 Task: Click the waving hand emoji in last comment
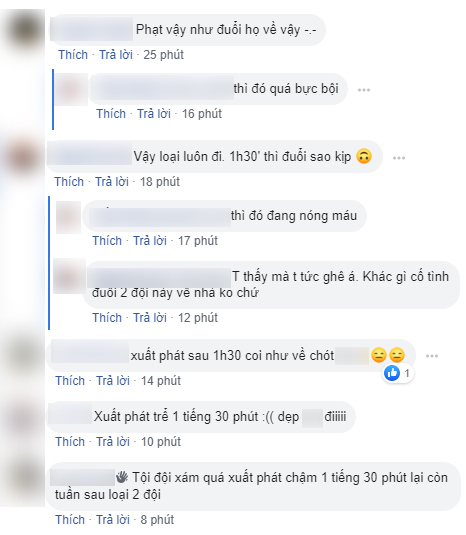click(122, 477)
